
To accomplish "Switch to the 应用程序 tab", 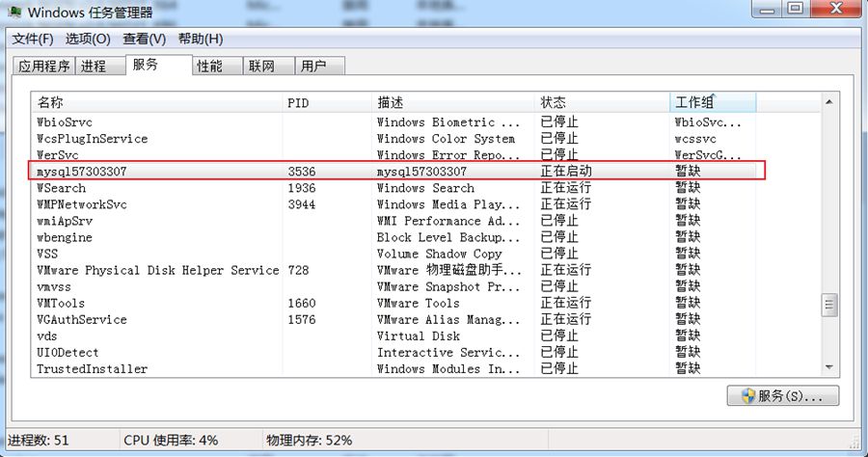I will coord(44,67).
